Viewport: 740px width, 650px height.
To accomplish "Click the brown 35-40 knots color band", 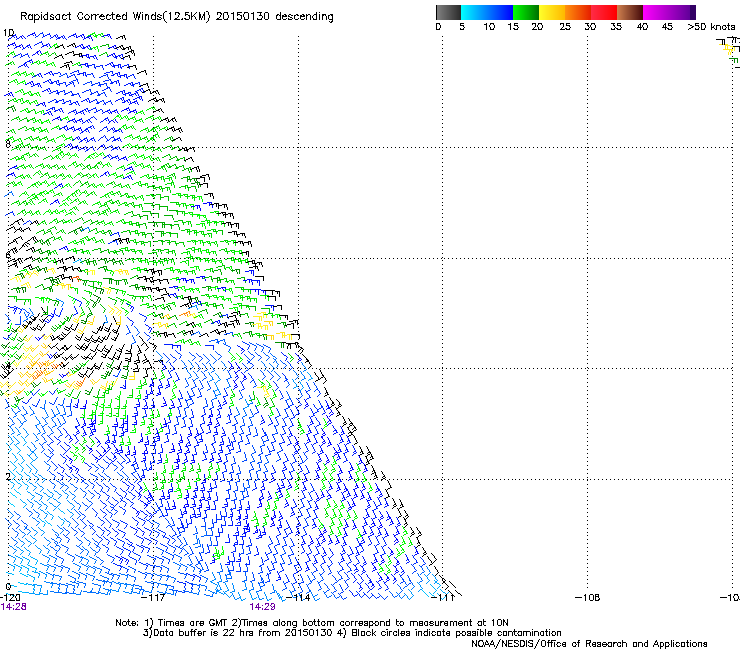I will pyautogui.click(x=630, y=12).
